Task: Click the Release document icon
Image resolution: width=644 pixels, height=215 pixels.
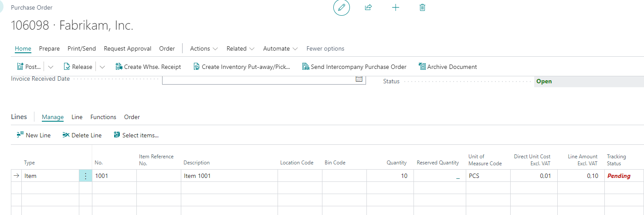Action: pos(67,67)
